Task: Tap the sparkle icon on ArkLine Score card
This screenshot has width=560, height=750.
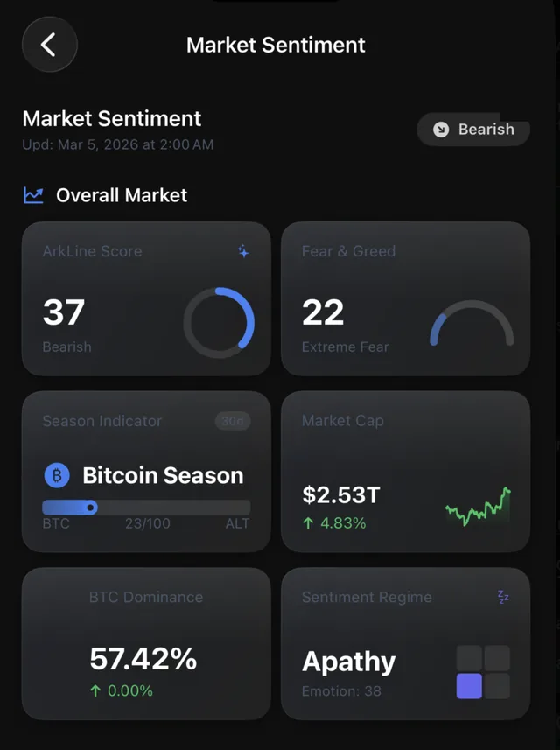Action: pyautogui.click(x=243, y=249)
